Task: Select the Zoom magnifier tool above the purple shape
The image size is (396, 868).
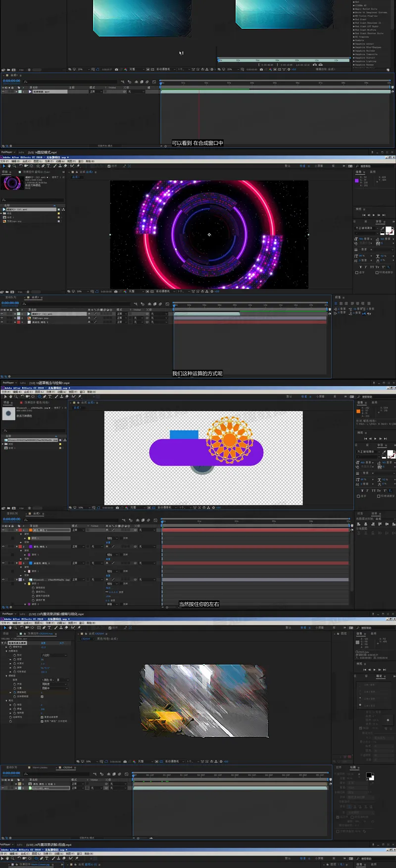Action: click(16, 396)
